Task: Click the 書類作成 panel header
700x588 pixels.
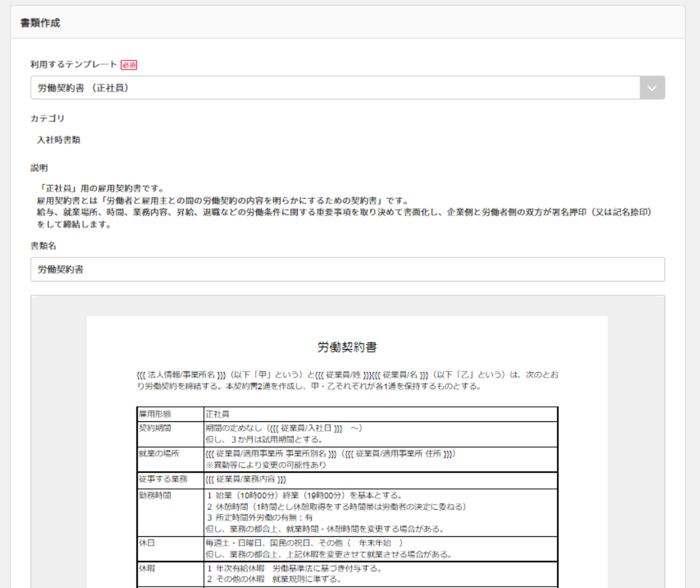Action: (x=347, y=22)
